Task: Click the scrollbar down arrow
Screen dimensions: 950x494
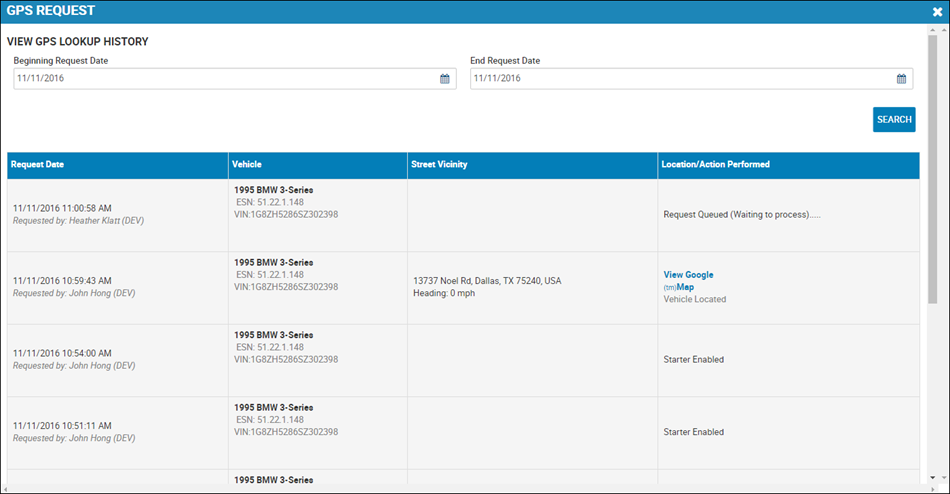Action: (932, 478)
